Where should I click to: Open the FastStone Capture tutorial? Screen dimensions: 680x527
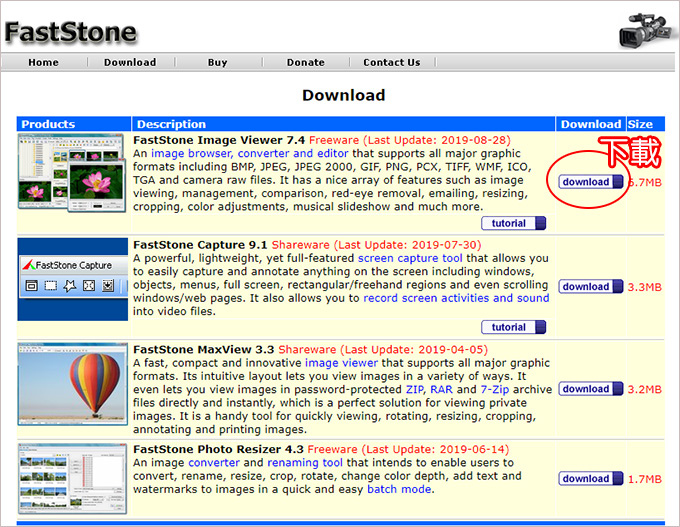513,327
